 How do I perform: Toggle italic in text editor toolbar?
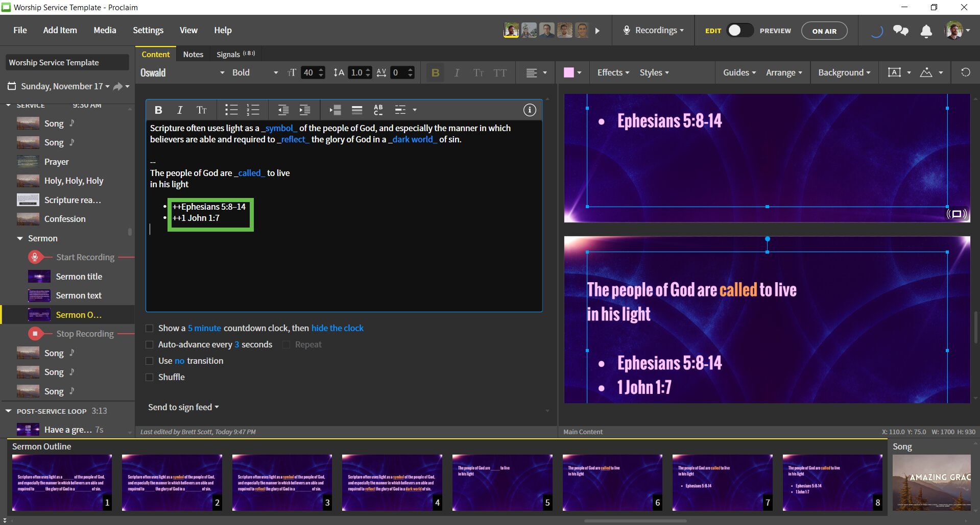click(x=180, y=110)
